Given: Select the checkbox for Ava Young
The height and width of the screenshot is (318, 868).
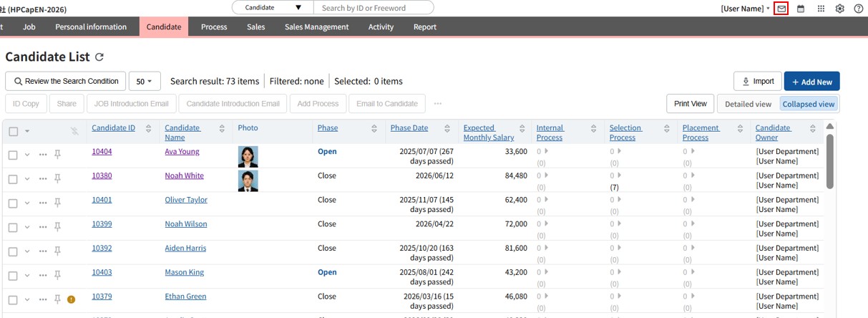Looking at the screenshot, I should pyautogui.click(x=13, y=155).
